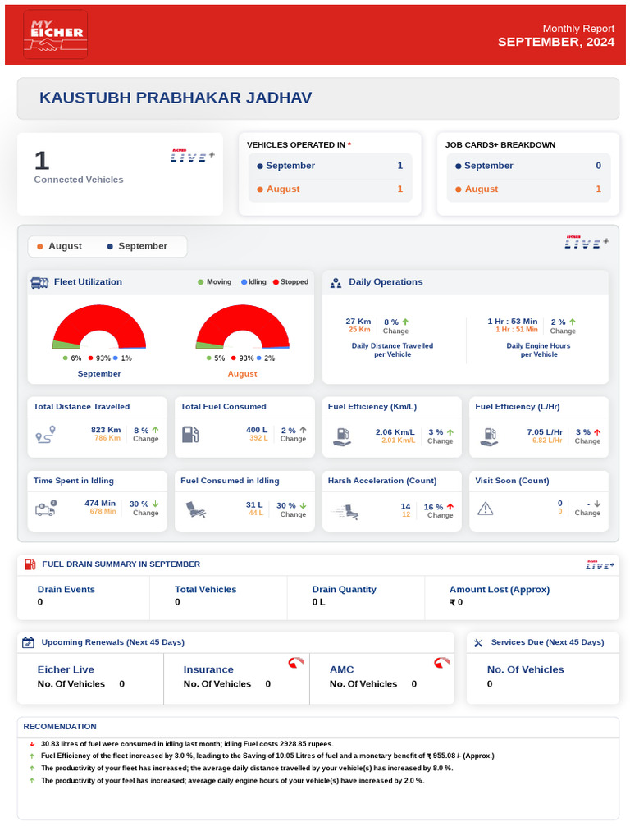Click green up arrow for Total Distance change
This screenshot has width=630, height=840.
coord(155,430)
